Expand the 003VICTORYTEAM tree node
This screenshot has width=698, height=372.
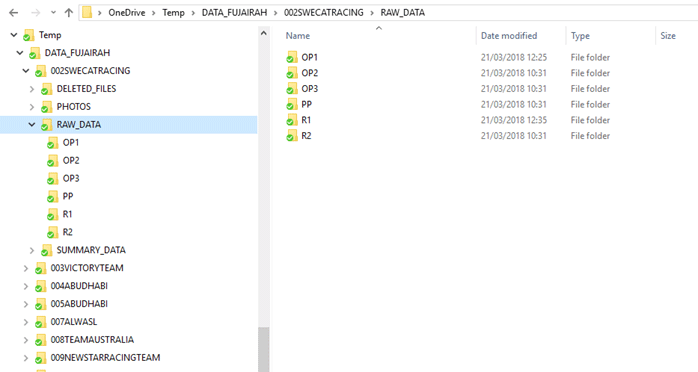[26, 268]
